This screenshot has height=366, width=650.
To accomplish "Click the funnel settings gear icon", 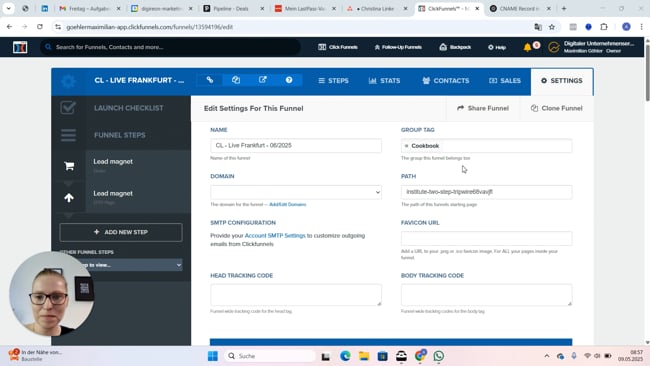I will 68,81.
